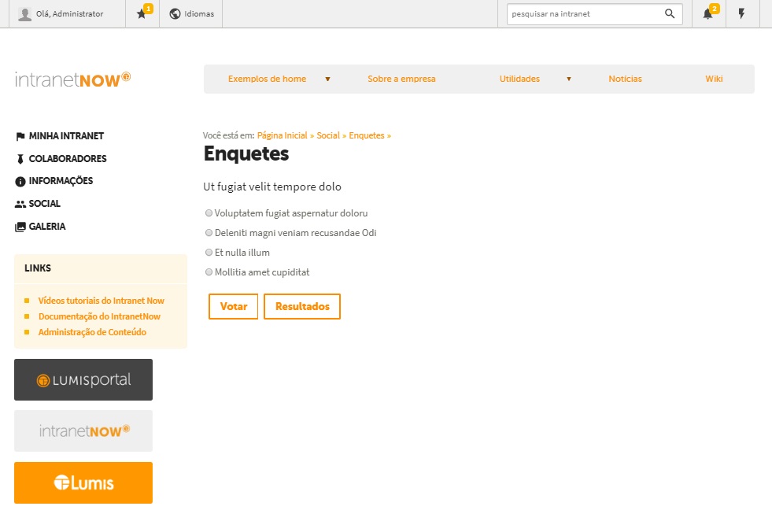
Task: Click the Olá, Administrator greeting text
Action: coord(69,14)
